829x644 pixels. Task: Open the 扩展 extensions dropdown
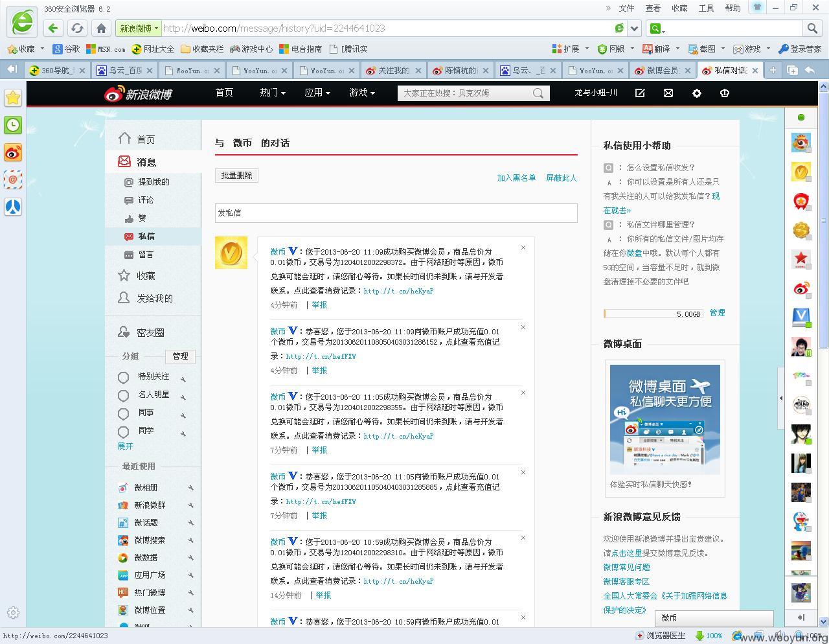571,49
